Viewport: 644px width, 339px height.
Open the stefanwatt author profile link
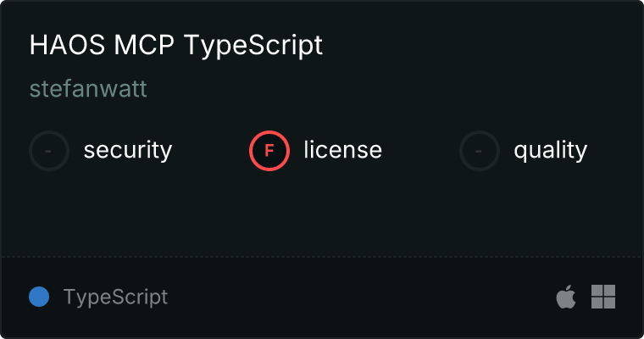88,89
